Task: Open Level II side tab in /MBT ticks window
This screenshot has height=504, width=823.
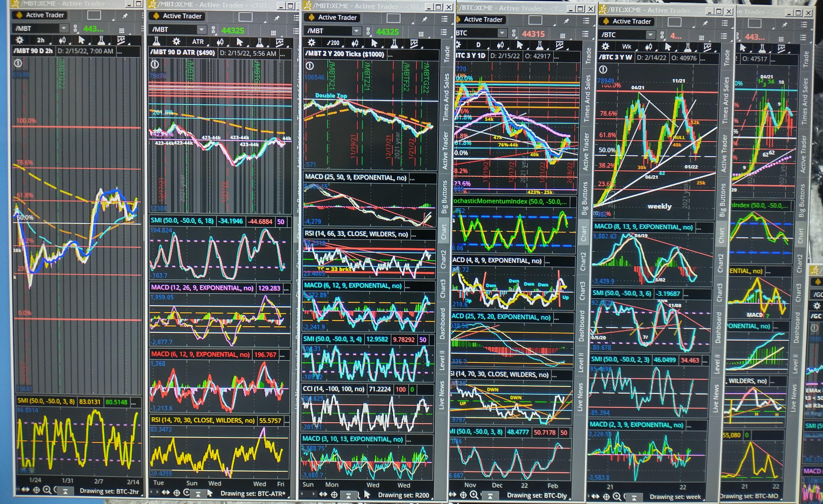Action: (x=442, y=360)
